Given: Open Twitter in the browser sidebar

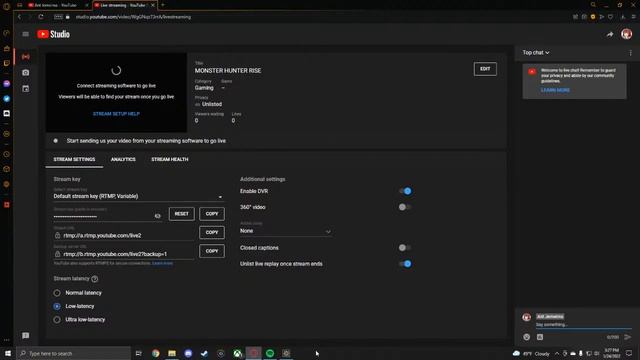Looking at the screenshot, I should [x=7, y=98].
